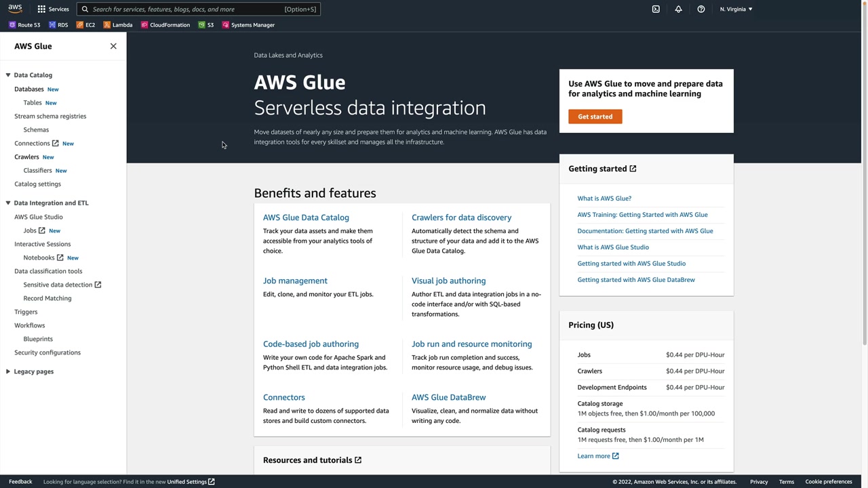Open the notifications bell
The width and height of the screenshot is (868, 488).
[678, 9]
